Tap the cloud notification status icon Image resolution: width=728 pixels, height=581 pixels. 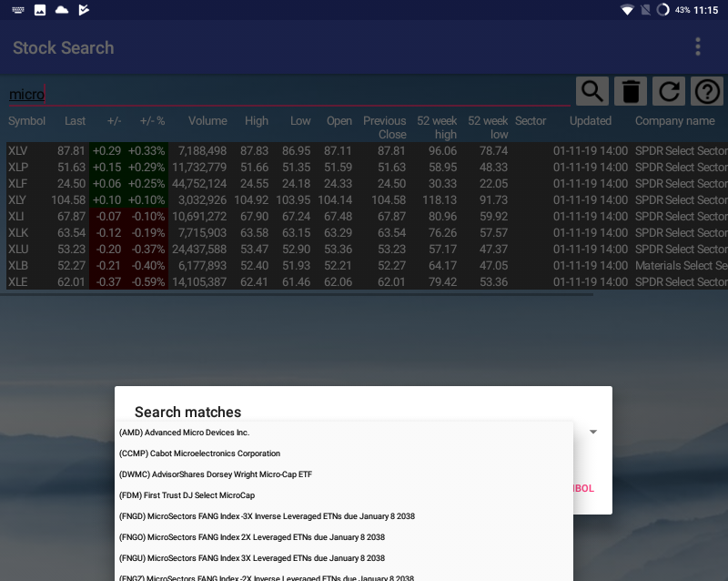click(62, 10)
